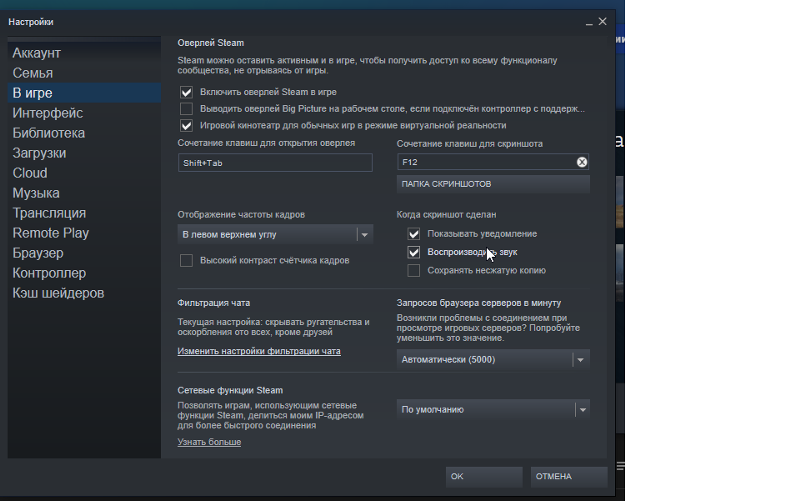The height and width of the screenshot is (501, 800).
Task: Select Контроллер settings section
Action: tap(84, 273)
